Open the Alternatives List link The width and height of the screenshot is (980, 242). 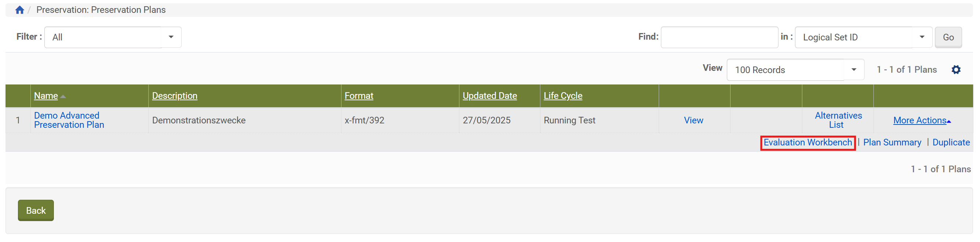coord(838,120)
